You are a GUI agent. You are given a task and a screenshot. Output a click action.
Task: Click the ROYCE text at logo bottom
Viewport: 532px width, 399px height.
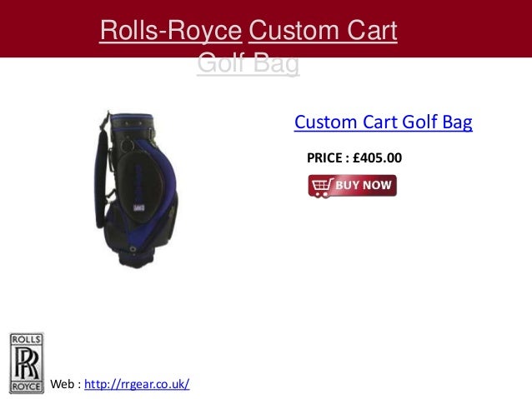[26, 387]
